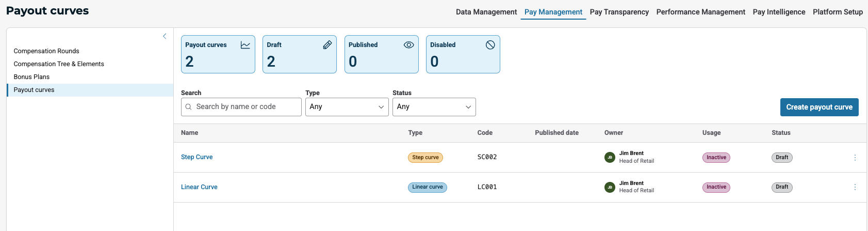
Task: Open the three-dot menu for Linear Curve row
Action: (x=855, y=187)
